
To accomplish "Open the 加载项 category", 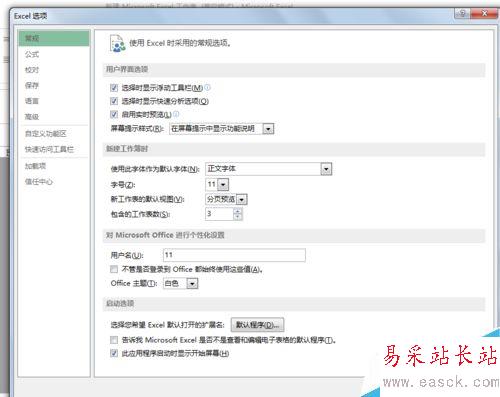I will (35, 166).
